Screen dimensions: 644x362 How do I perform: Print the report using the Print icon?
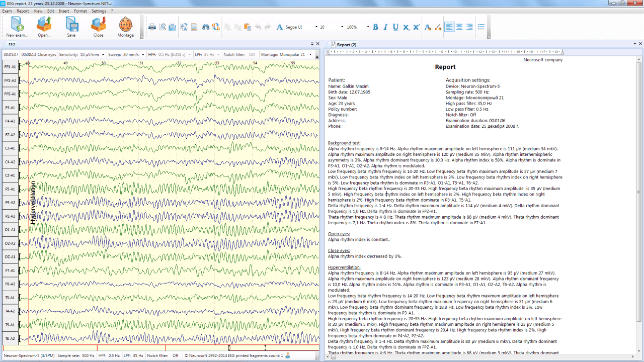pyautogui.click(x=152, y=27)
